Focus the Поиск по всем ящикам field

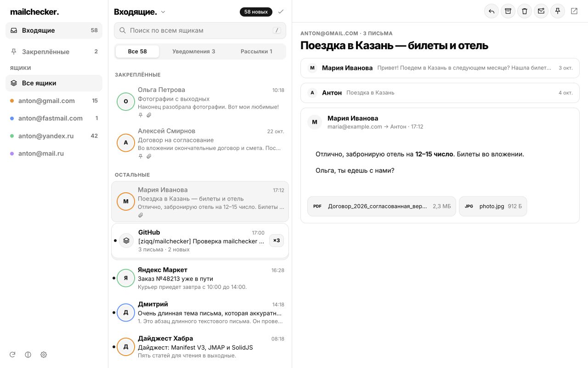(x=200, y=30)
